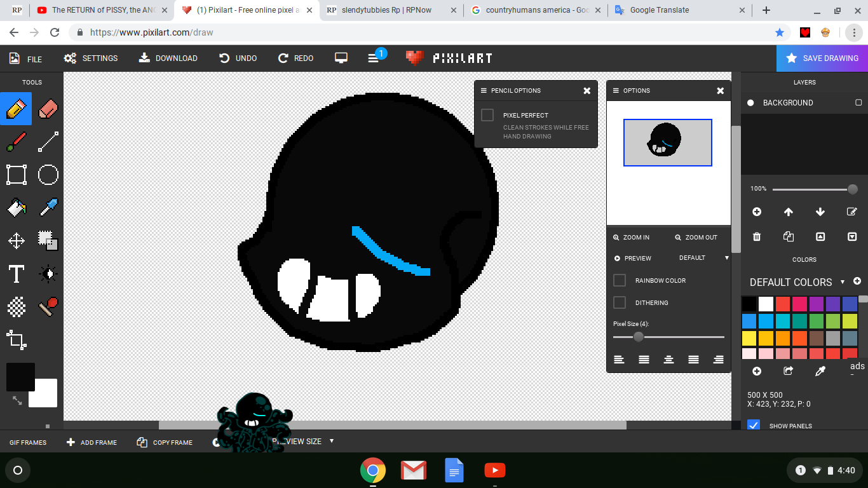Select the Text tool
The image size is (868, 488).
[16, 274]
